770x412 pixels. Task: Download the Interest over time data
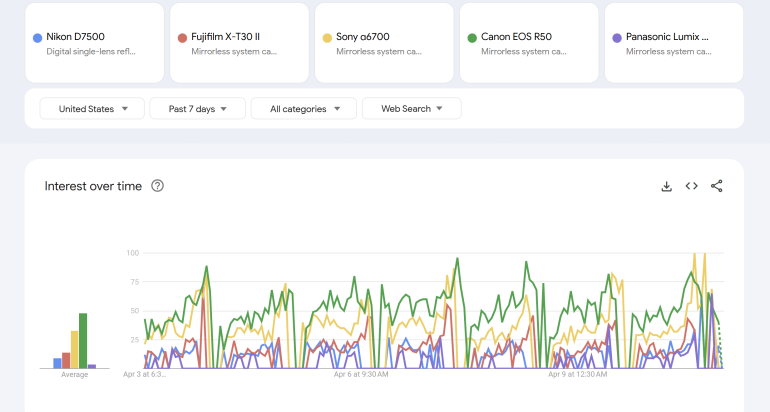pyautogui.click(x=667, y=186)
